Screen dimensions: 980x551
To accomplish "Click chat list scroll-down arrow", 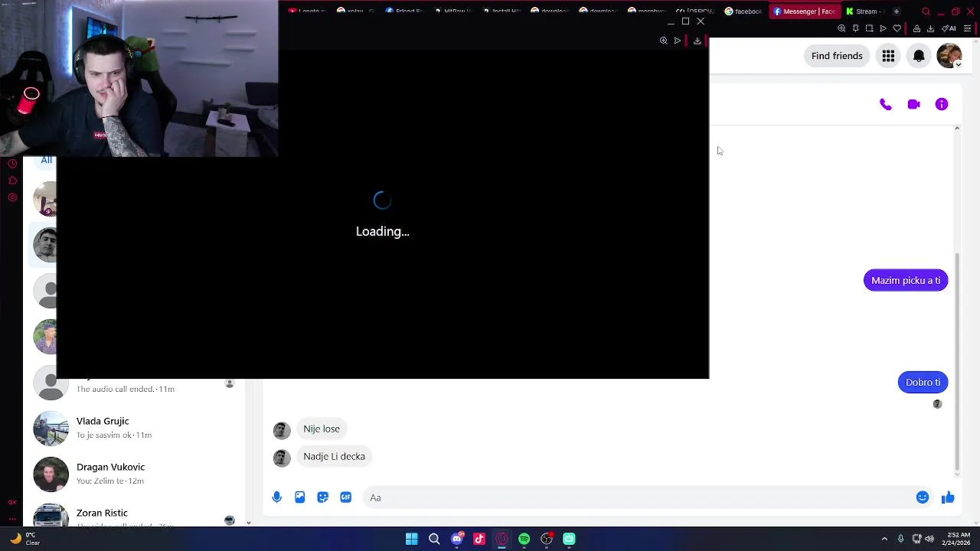I will (x=248, y=523).
